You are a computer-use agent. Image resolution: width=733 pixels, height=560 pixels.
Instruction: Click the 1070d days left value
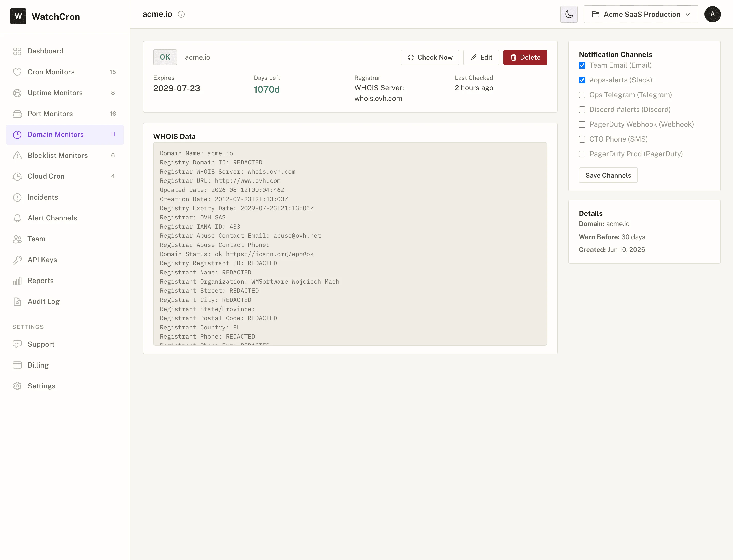(267, 90)
